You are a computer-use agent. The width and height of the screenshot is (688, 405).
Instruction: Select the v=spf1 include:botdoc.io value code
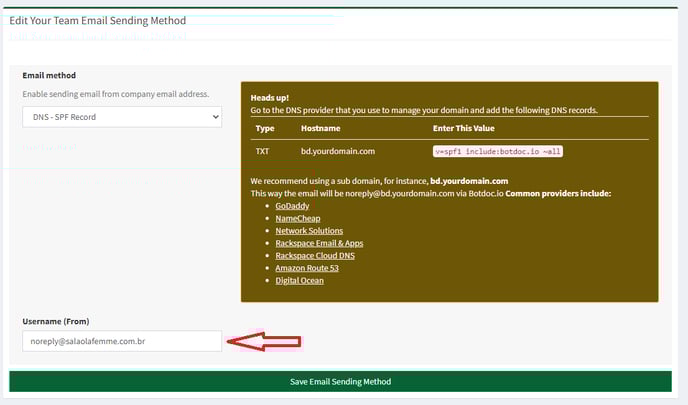(498, 151)
